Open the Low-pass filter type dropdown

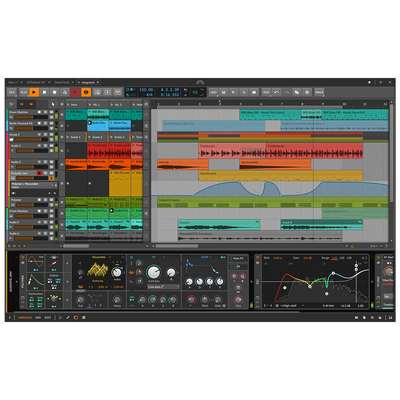point(163,287)
